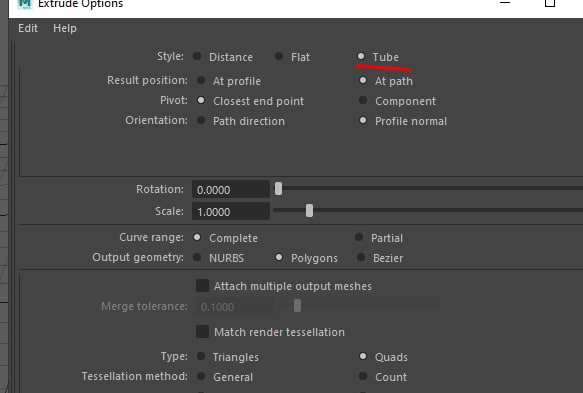Click the Maya icon in title bar
Image resolution: width=583 pixels, height=393 pixels.
click(x=25, y=4)
